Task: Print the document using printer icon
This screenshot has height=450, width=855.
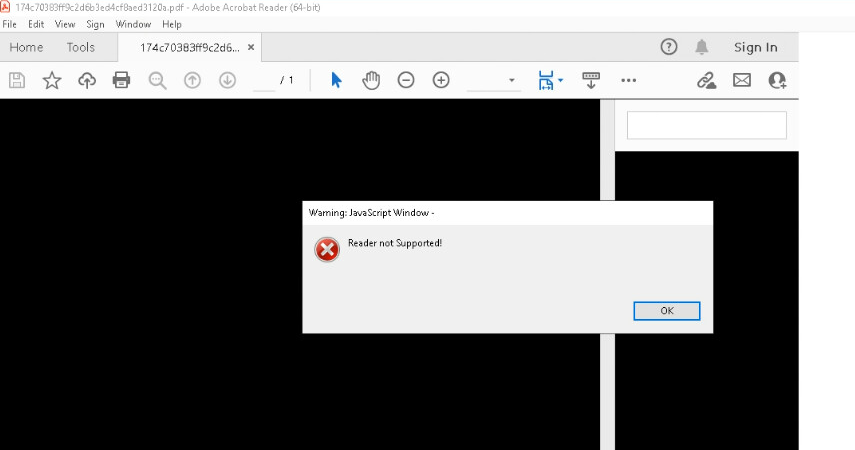Action: (x=122, y=80)
